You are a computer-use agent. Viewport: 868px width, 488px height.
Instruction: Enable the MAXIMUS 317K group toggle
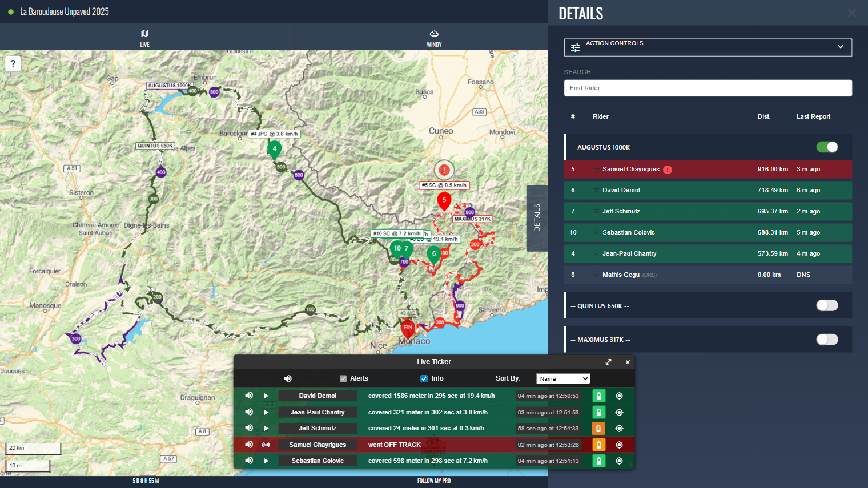coord(827,340)
